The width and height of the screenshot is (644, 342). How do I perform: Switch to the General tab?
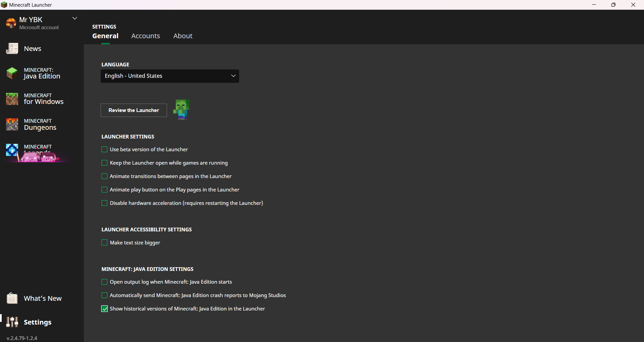click(x=105, y=36)
